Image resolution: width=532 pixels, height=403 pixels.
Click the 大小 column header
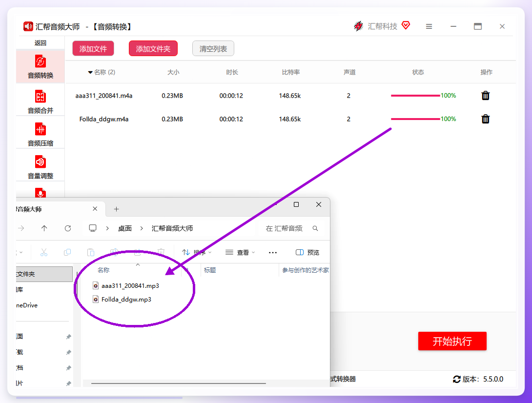pyautogui.click(x=173, y=72)
